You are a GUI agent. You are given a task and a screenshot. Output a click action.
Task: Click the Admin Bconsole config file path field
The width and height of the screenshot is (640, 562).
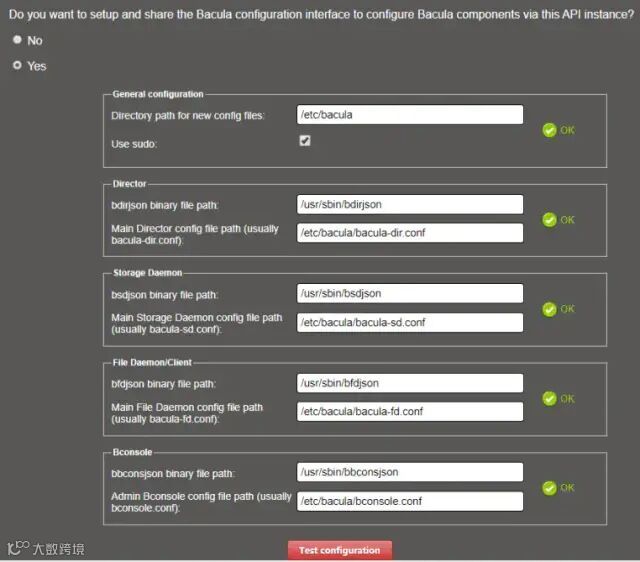point(410,501)
